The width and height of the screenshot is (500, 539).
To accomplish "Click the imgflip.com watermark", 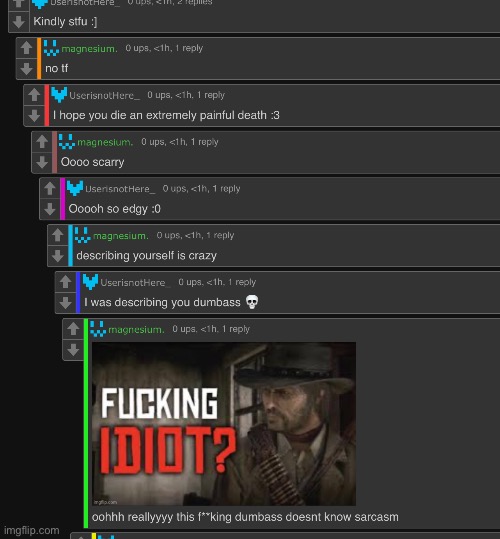I will [x=32, y=530].
